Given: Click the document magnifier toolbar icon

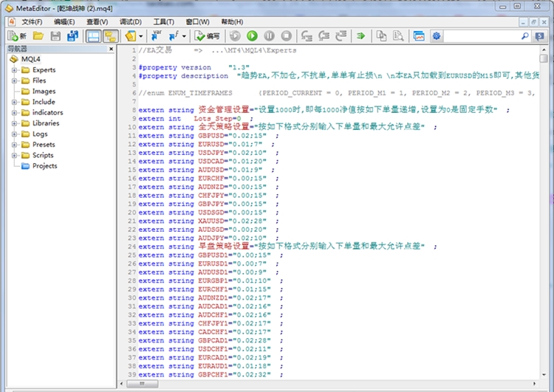Looking at the screenshot, I should click(398, 36).
